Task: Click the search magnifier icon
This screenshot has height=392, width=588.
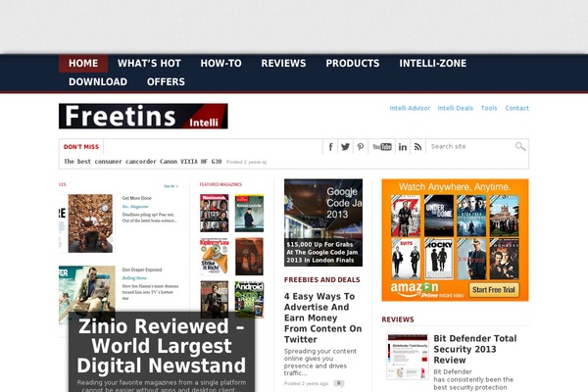Action: click(x=520, y=146)
